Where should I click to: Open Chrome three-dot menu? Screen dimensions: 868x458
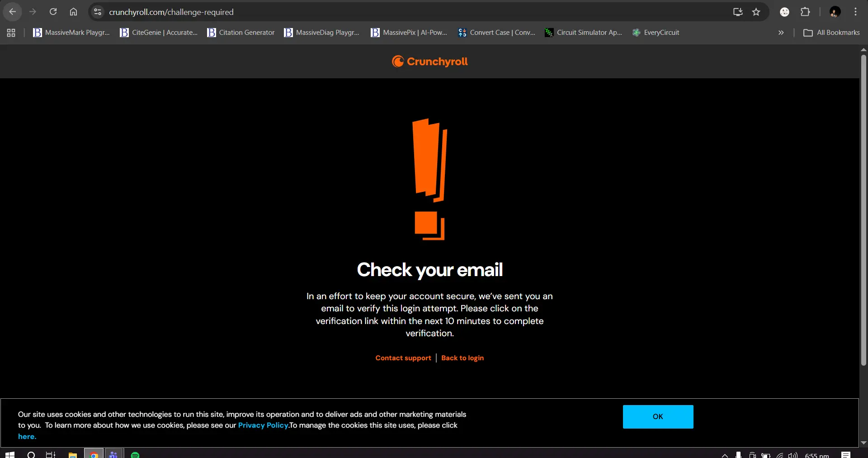coord(855,12)
